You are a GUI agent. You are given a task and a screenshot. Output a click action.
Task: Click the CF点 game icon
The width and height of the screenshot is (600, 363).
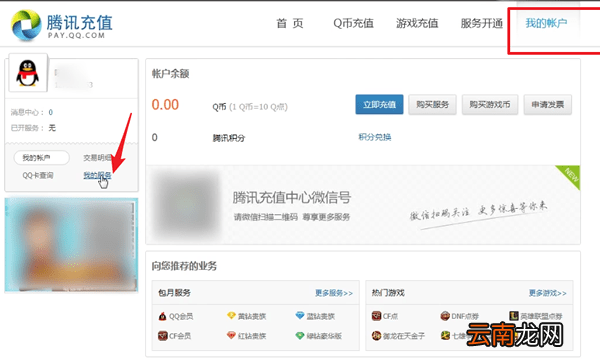click(x=376, y=316)
